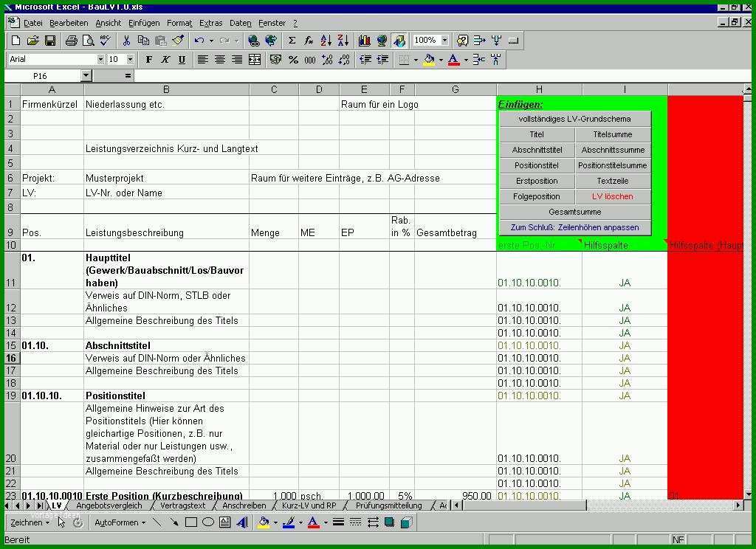Image resolution: width=756 pixels, height=549 pixels.
Task: Create a new workbook with the blank page icon
Action: [x=16, y=41]
